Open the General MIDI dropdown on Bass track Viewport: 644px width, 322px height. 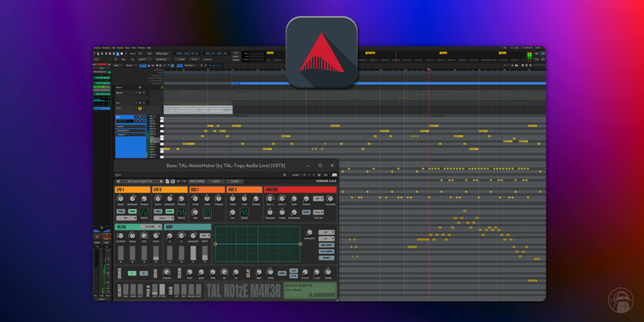tap(131, 130)
